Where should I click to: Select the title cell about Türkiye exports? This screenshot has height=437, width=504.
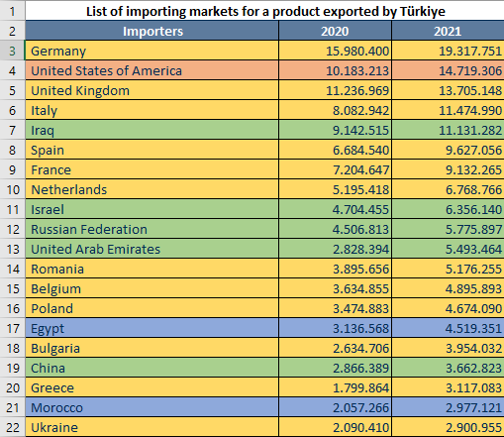265,11
